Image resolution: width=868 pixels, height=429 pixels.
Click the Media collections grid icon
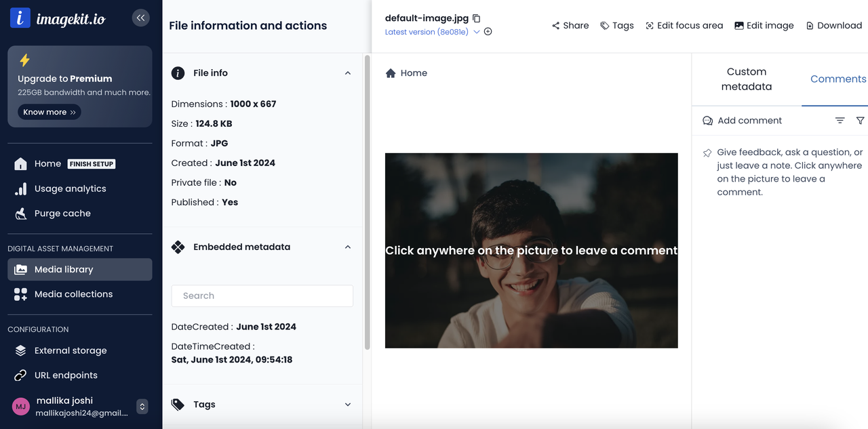pyautogui.click(x=21, y=294)
